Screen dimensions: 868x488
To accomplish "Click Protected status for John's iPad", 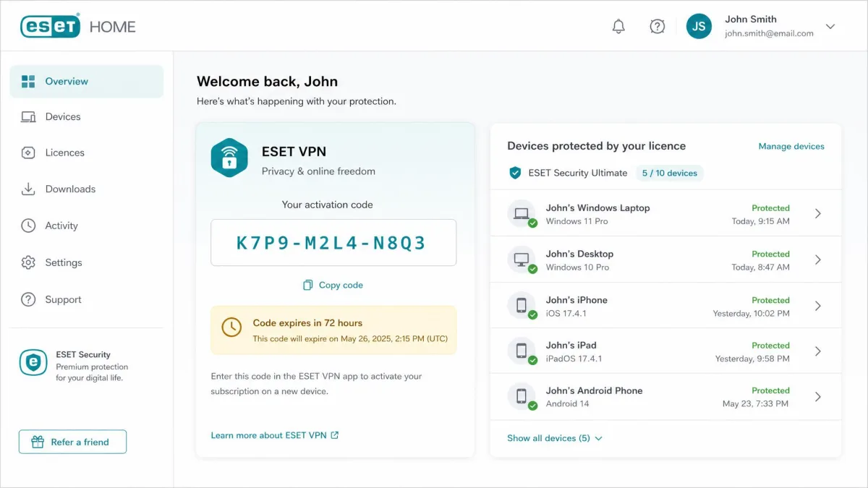I will [770, 346].
